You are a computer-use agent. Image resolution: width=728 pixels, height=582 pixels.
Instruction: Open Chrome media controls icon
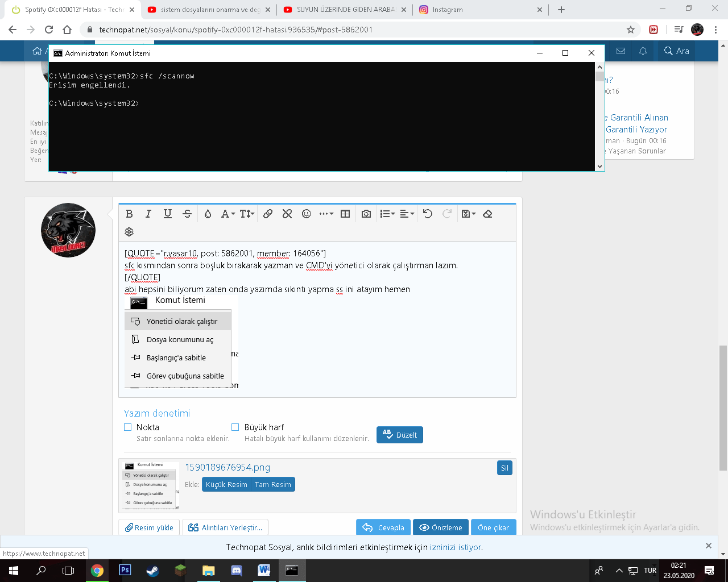pos(679,30)
